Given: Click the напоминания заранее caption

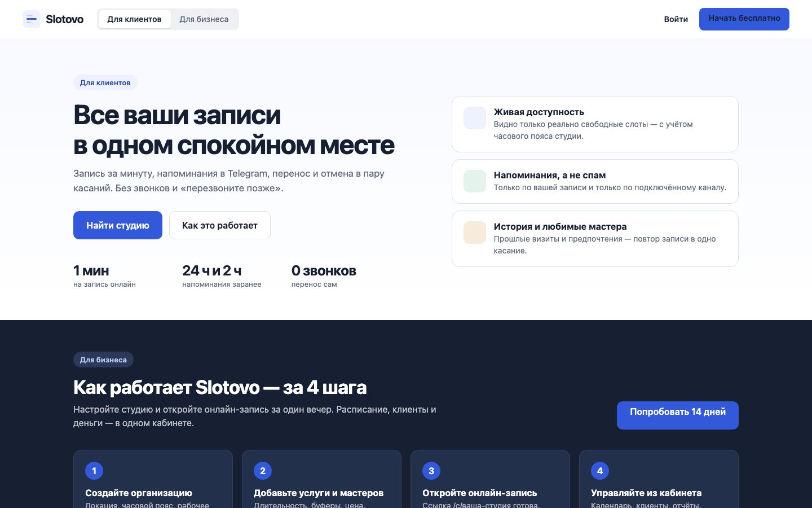Looking at the screenshot, I should (x=222, y=284).
